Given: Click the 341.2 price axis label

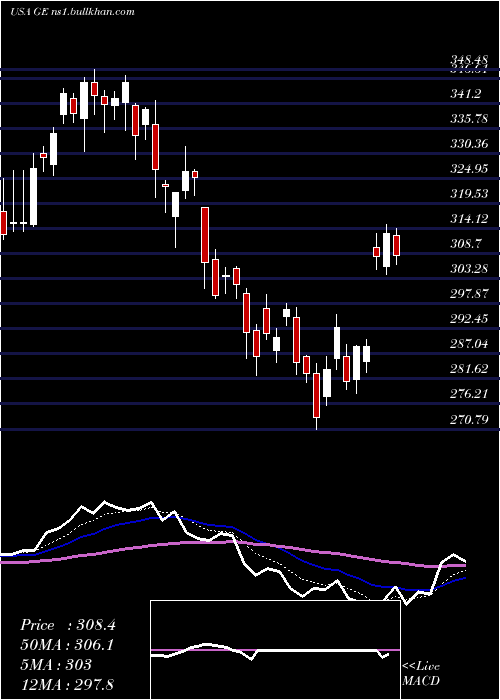Looking at the screenshot, I should [x=467, y=94].
